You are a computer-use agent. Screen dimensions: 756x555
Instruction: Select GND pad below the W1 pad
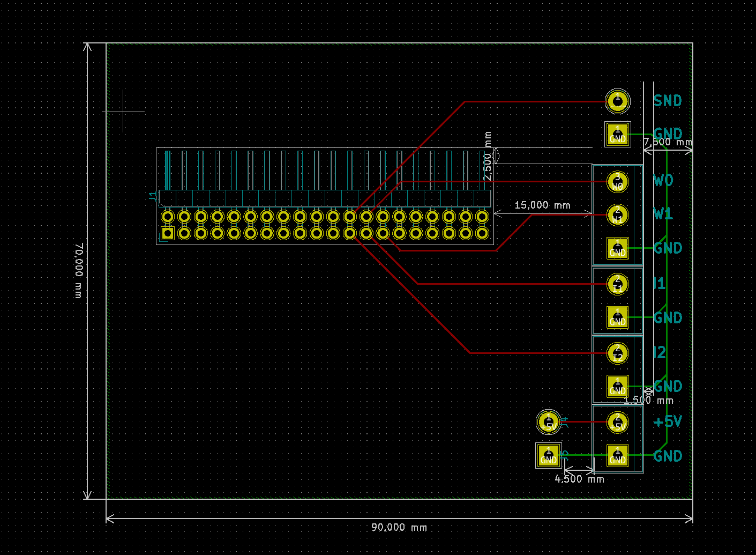618,248
